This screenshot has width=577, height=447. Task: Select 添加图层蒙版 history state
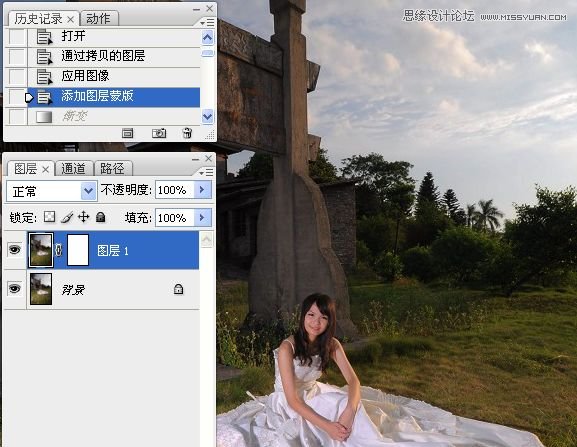coord(114,97)
